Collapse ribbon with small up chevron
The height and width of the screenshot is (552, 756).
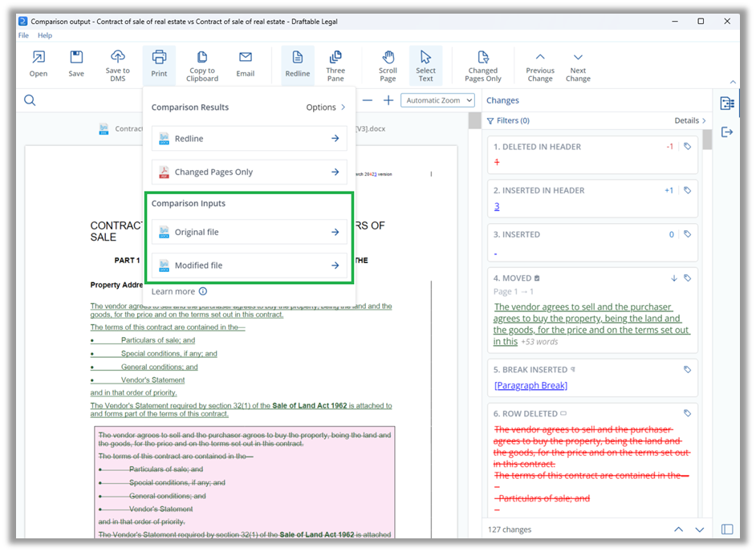(x=733, y=82)
